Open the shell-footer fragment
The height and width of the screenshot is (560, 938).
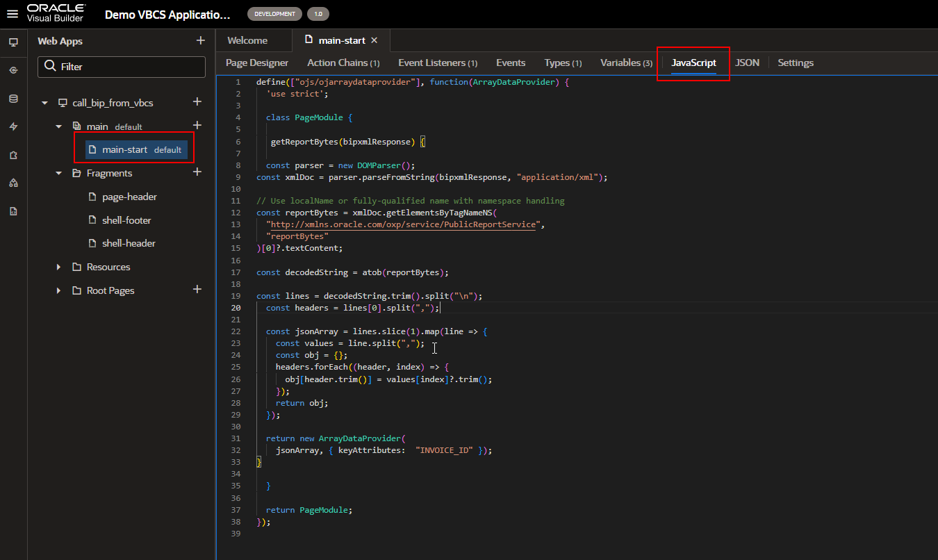pos(126,220)
